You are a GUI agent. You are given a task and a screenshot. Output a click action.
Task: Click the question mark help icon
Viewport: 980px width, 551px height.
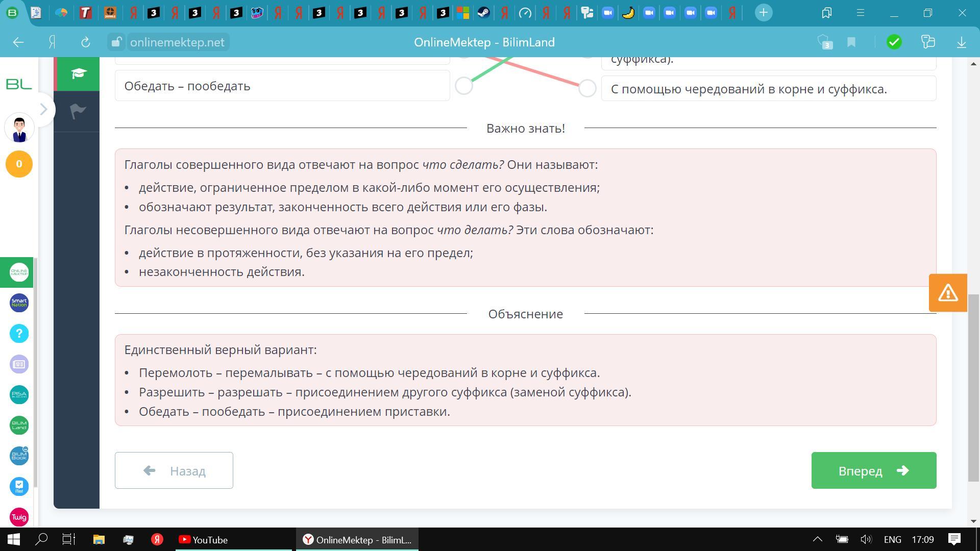(19, 334)
